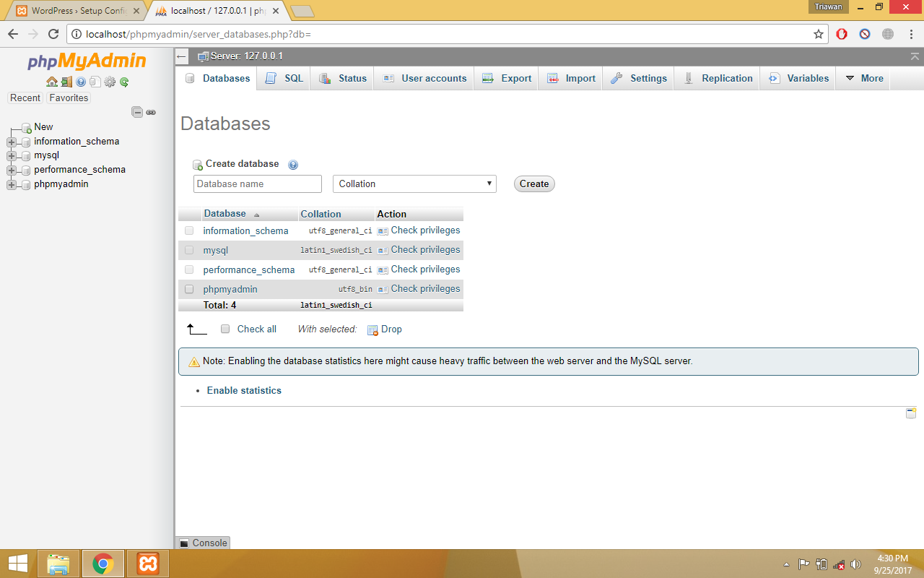Click the collapse page header arrow icon
The image size is (924, 578).
(915, 56)
